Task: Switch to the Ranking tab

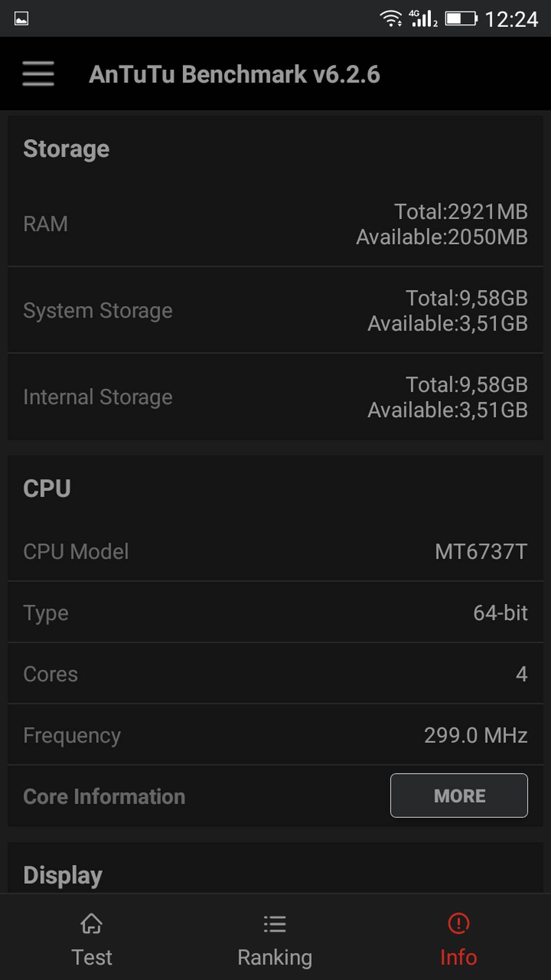Action: coord(275,957)
